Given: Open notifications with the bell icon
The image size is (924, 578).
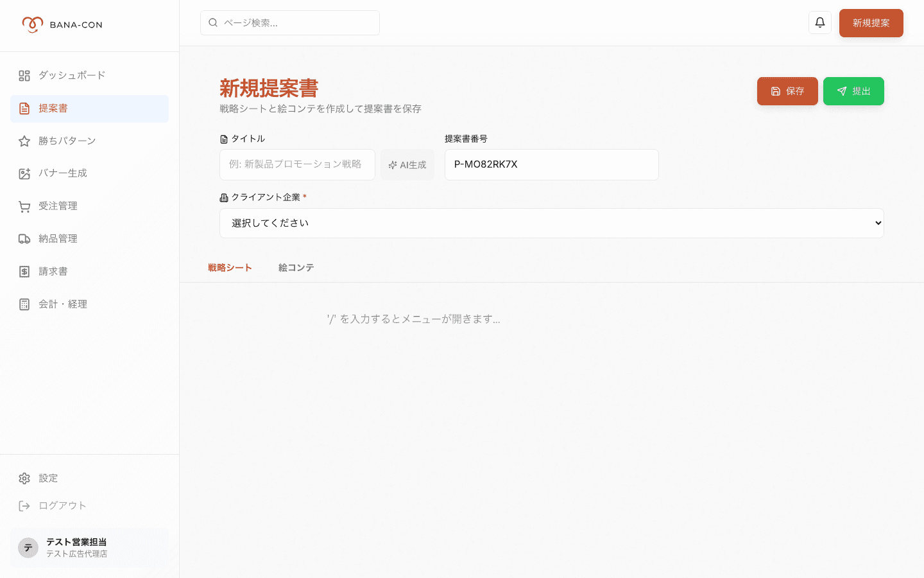Looking at the screenshot, I should (x=819, y=22).
